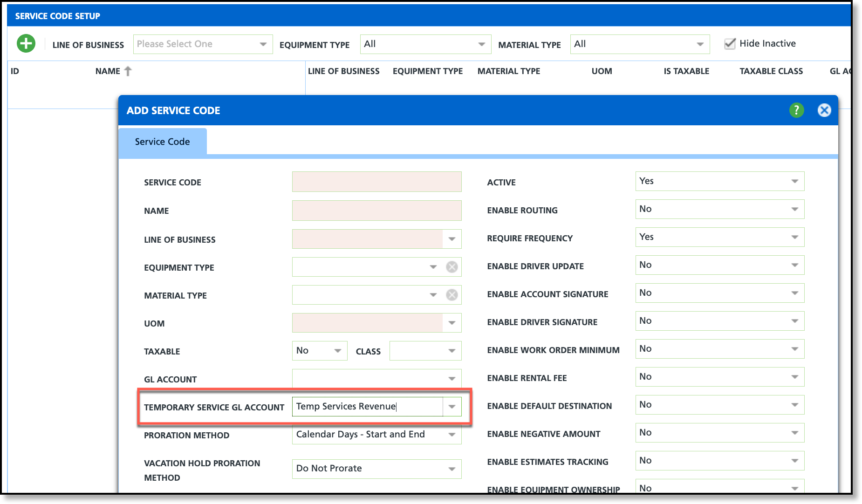The width and height of the screenshot is (862, 504).
Task: Toggle the Hide Inactive checkbox
Action: [730, 44]
